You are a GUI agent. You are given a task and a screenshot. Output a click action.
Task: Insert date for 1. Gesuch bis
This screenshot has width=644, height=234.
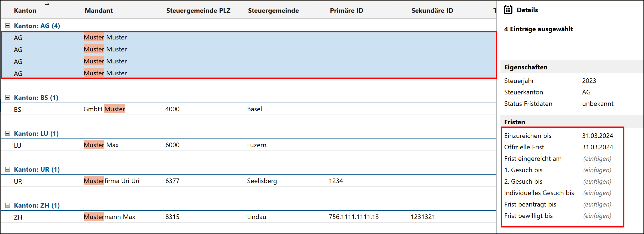coord(597,170)
